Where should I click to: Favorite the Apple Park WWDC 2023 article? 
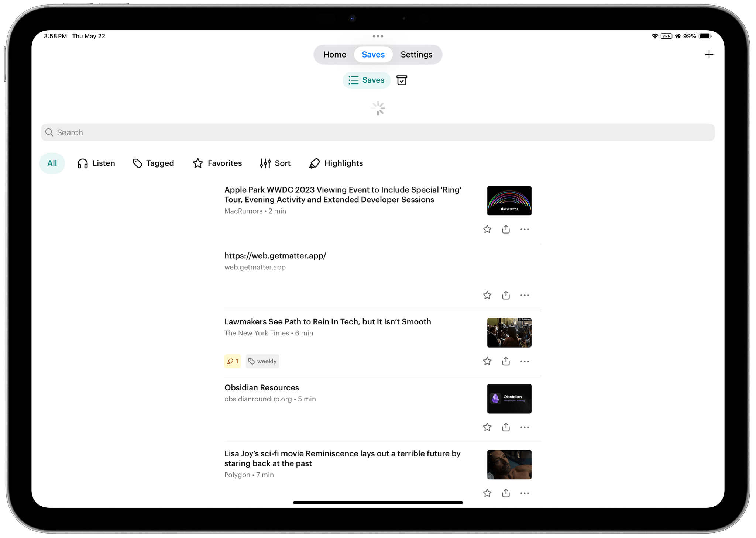click(x=487, y=229)
